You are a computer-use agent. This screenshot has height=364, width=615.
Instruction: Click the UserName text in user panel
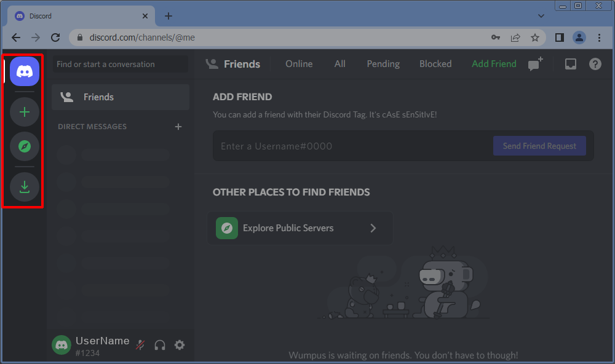[102, 341]
